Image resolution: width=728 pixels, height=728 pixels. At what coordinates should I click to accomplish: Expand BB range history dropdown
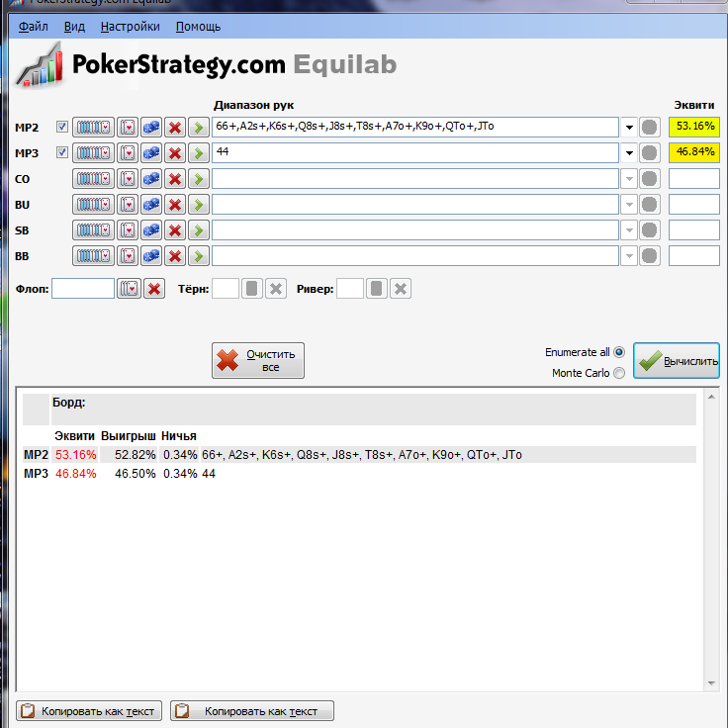(629, 256)
